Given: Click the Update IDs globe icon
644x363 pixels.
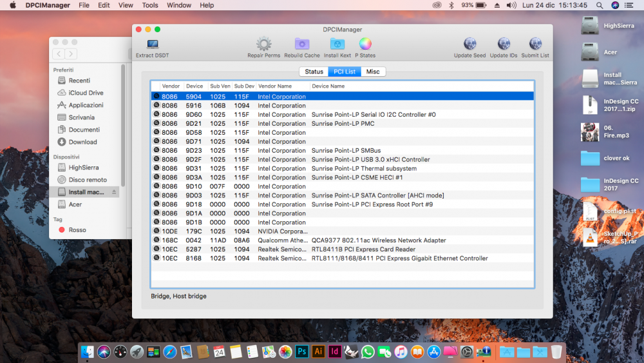Looking at the screenshot, I should click(x=504, y=44).
